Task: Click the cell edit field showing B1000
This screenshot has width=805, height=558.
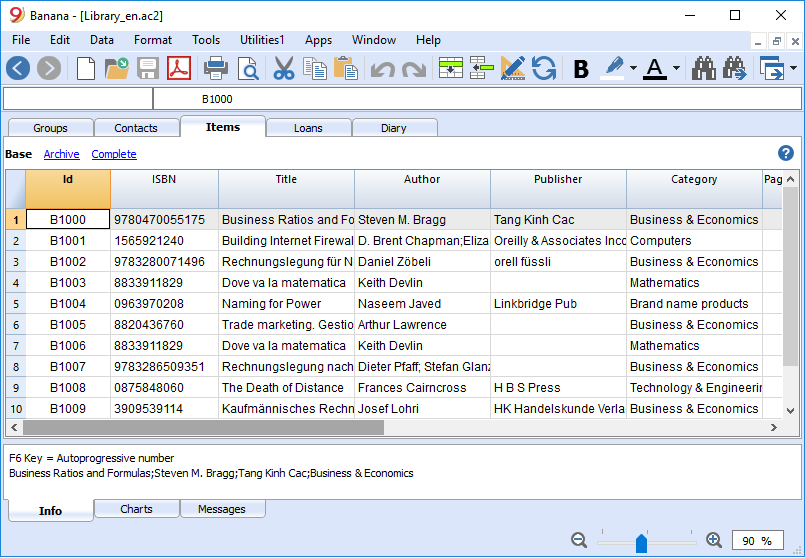Action: pyautogui.click(x=477, y=99)
